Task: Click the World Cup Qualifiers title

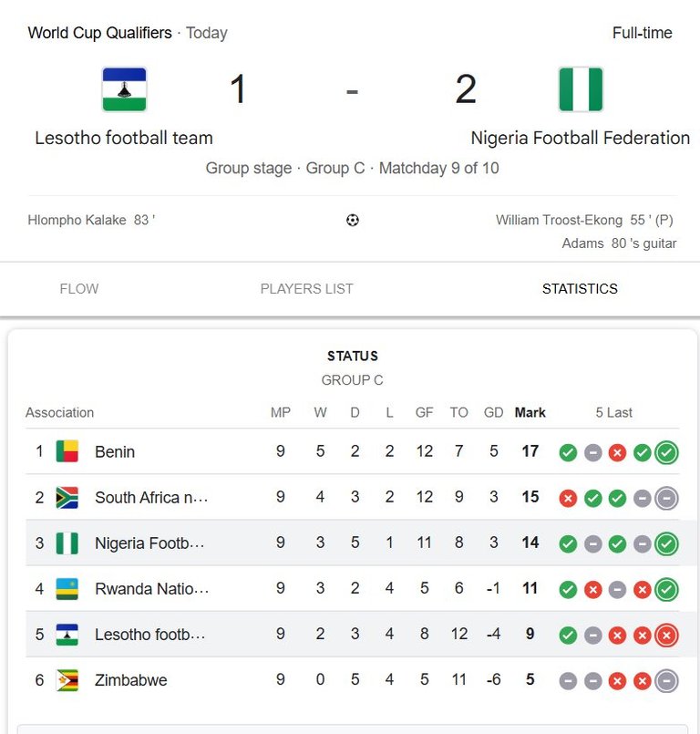Action: pos(99,33)
